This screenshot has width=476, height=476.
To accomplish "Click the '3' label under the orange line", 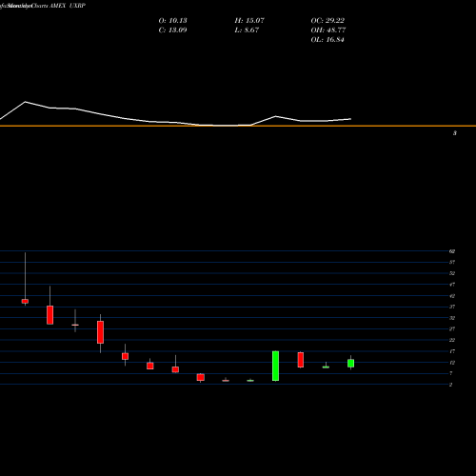I will [455, 133].
